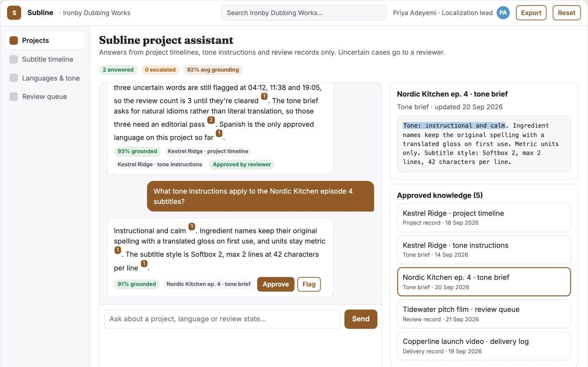Open citation 2 after 'editorial pass'

click(x=211, y=120)
